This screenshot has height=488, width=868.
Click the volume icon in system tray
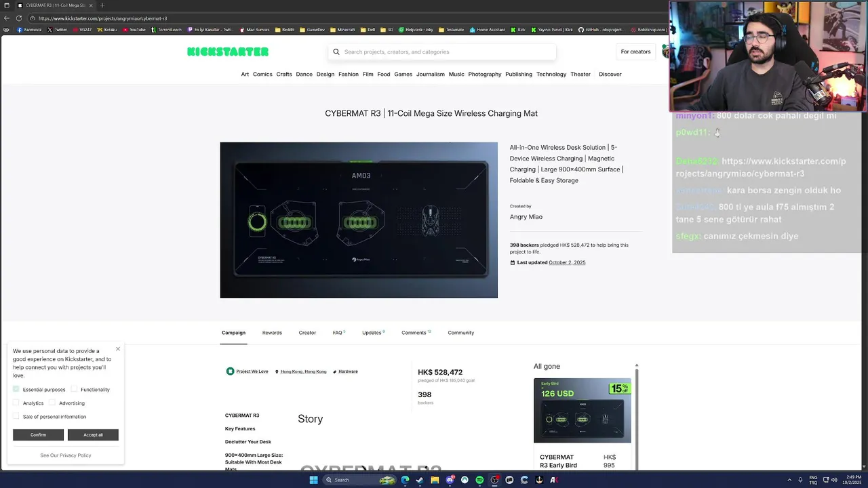click(x=834, y=480)
